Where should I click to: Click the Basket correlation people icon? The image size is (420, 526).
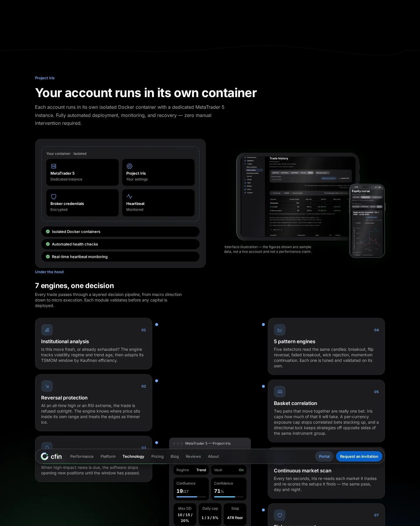(280, 392)
